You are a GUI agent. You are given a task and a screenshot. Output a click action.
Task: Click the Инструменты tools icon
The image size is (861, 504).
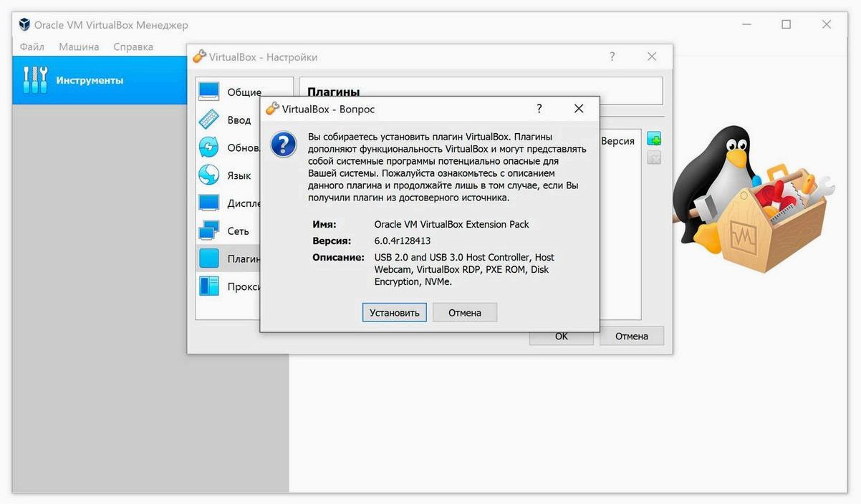pyautogui.click(x=35, y=80)
